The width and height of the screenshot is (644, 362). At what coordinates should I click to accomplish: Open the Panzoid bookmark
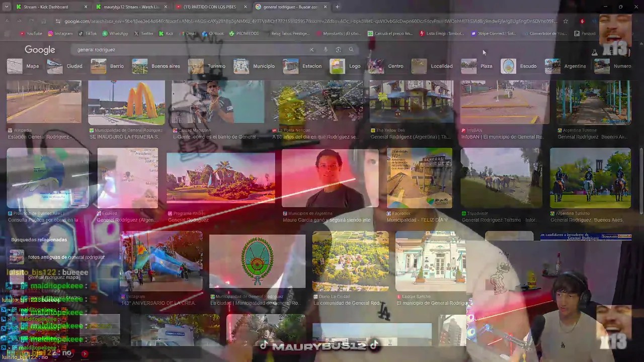(x=585, y=34)
